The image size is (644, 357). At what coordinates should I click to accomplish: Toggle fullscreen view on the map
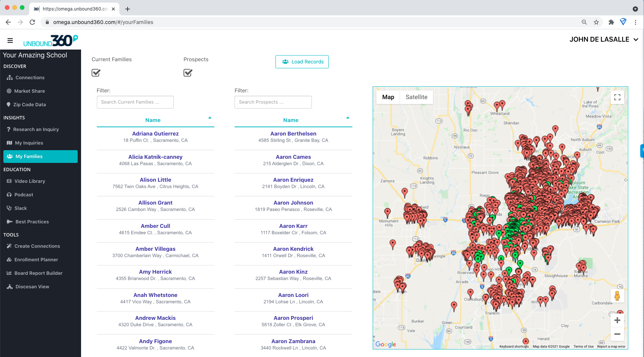point(617,98)
